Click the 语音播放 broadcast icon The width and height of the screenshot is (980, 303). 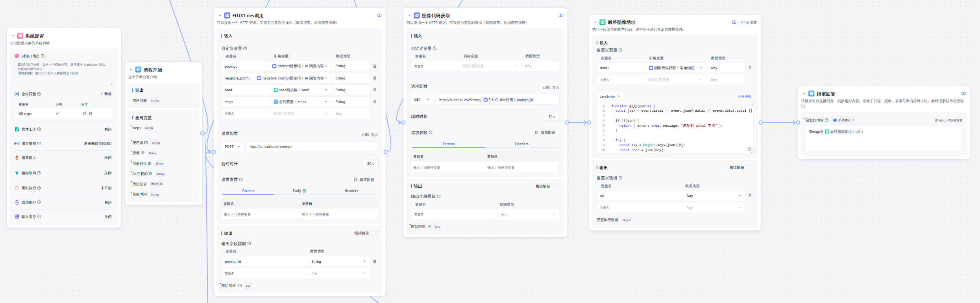17,143
